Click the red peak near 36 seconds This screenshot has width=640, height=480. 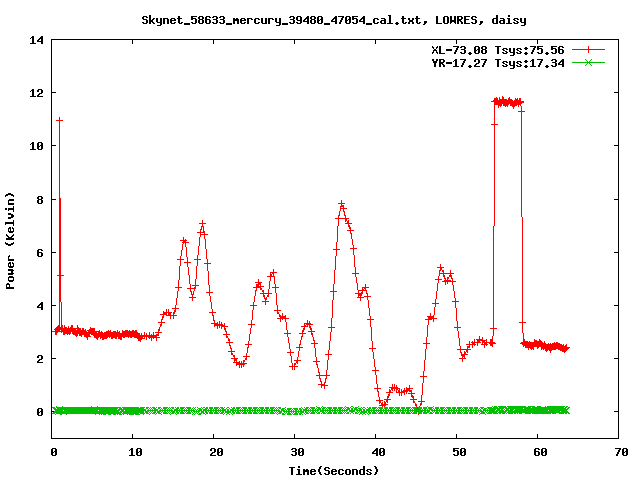click(342, 203)
